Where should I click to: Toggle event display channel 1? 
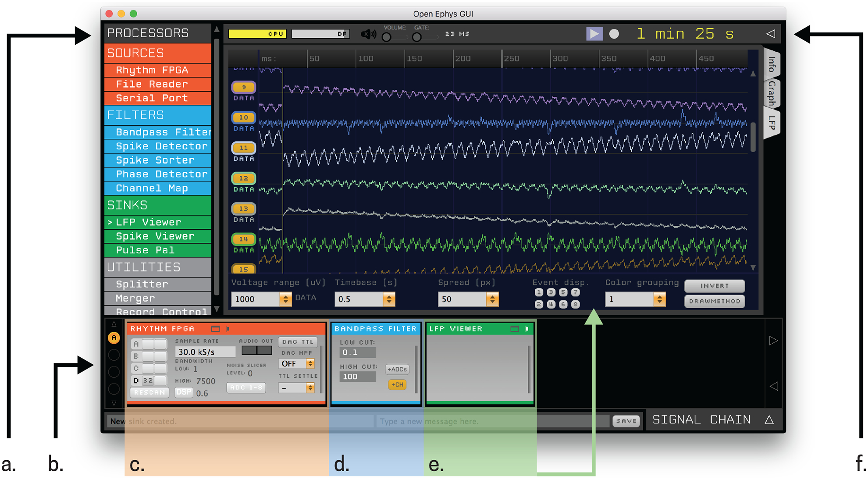pos(539,292)
